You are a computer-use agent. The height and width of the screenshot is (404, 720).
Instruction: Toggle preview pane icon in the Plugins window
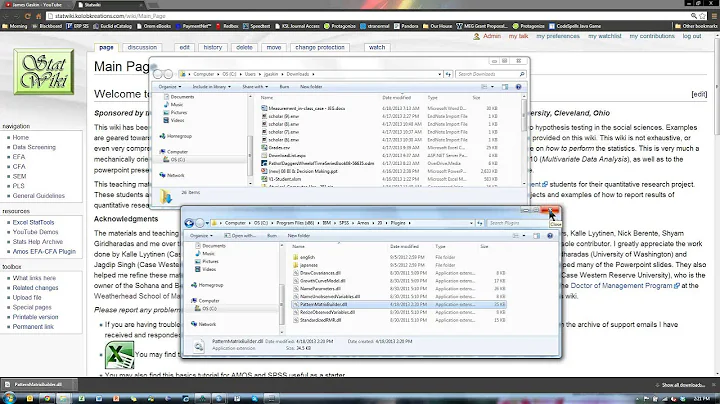click(x=536, y=236)
